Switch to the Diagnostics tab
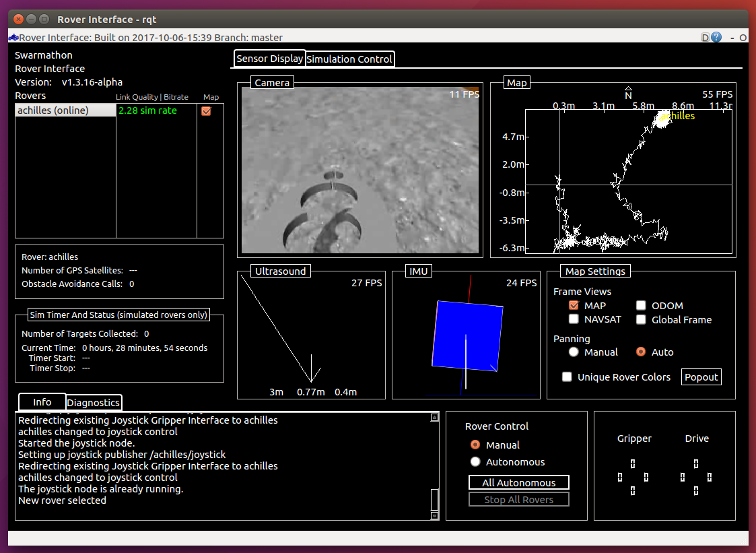This screenshot has height=553, width=756. (94, 403)
